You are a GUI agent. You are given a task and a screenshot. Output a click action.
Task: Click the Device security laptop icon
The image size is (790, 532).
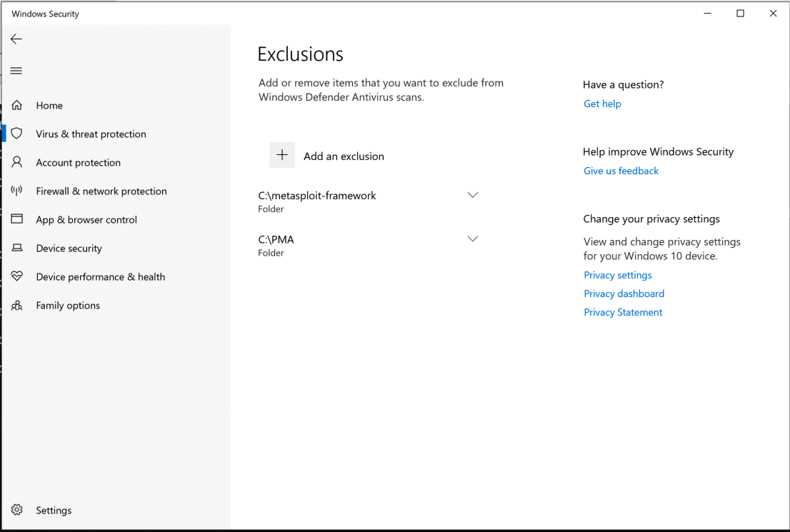(x=17, y=248)
